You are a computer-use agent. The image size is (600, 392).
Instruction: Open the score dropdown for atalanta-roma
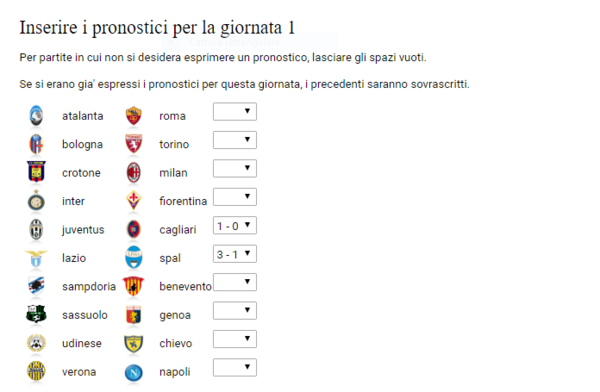(x=235, y=111)
